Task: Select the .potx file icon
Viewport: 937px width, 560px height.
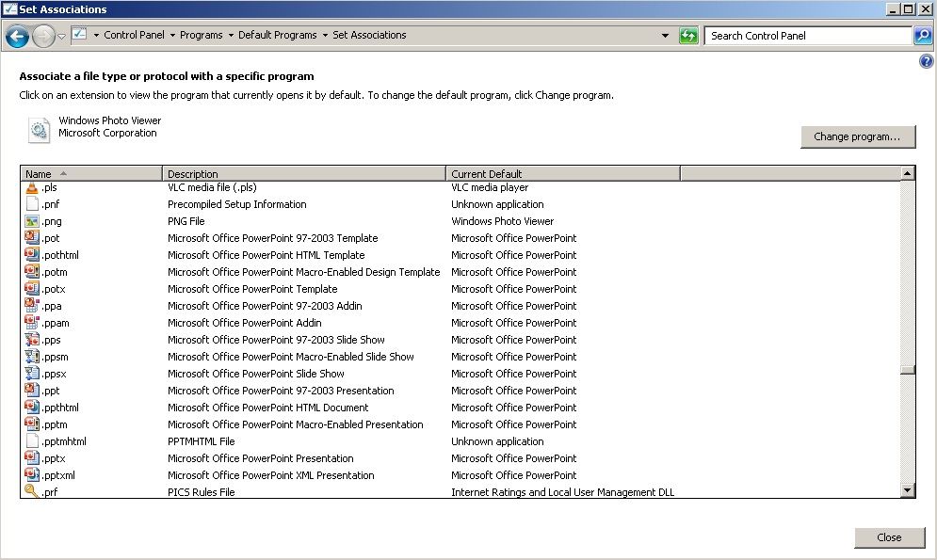Action: pos(32,288)
